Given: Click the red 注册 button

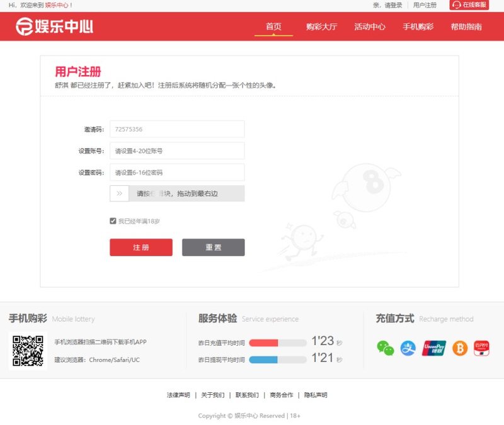Looking at the screenshot, I should (x=141, y=247).
